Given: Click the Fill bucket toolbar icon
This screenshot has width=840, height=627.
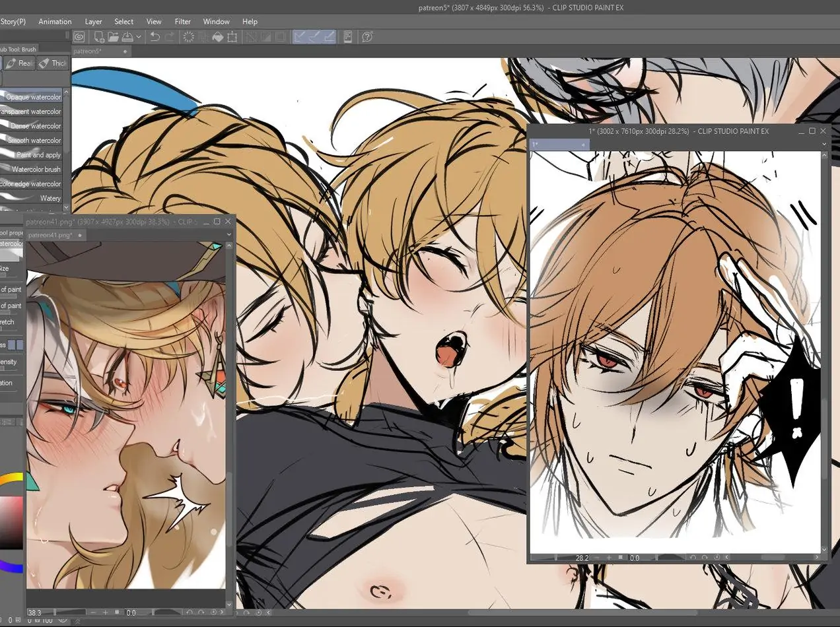Looking at the screenshot, I should pos(217,37).
